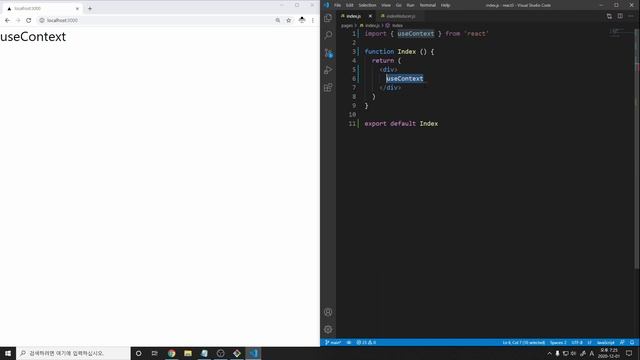Open the File menu in VS Code
This screenshot has width=640, height=360.
[338, 5]
